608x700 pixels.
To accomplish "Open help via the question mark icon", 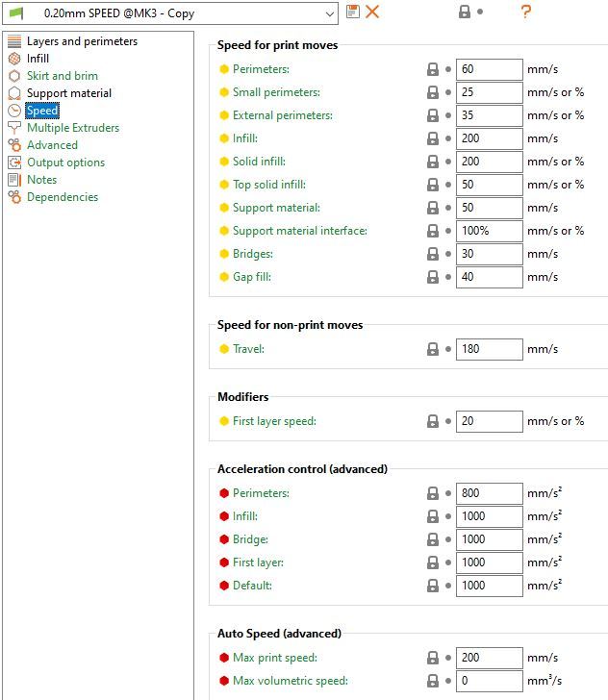I will click(x=526, y=12).
